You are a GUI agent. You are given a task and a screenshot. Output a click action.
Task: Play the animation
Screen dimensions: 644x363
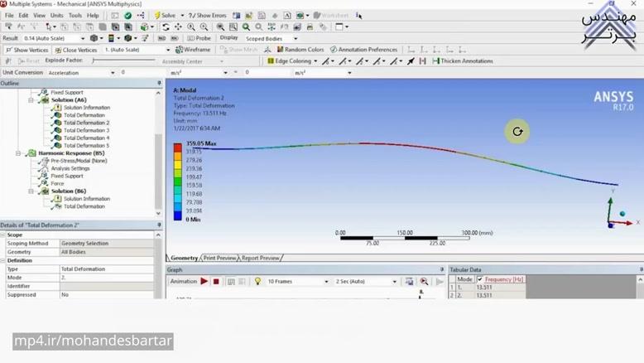204,281
